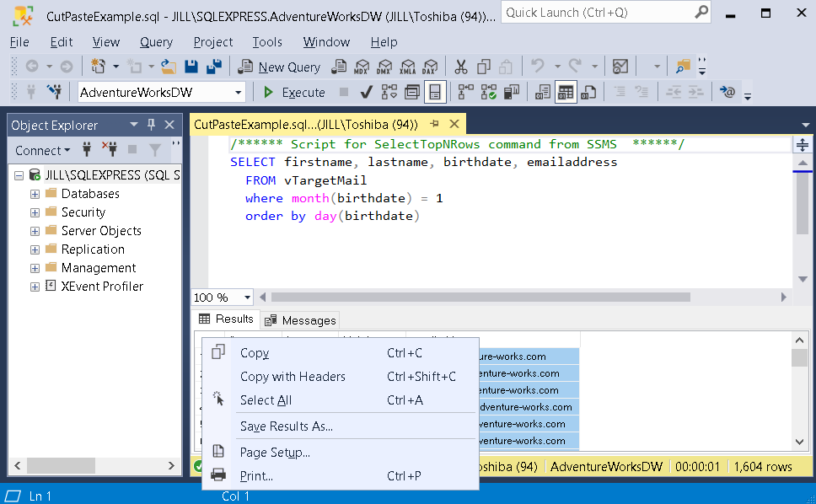Choose Copy with Headers from context menu

coord(341,377)
